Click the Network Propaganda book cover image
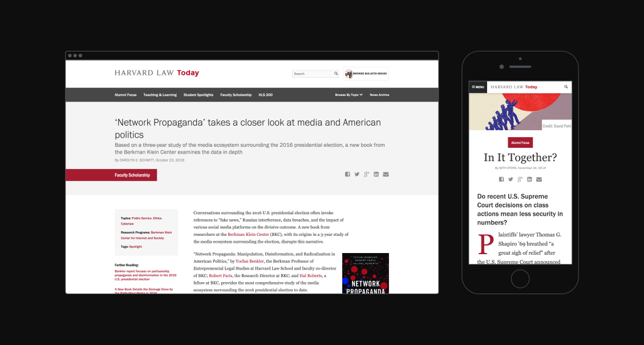The height and width of the screenshot is (345, 644). (366, 274)
